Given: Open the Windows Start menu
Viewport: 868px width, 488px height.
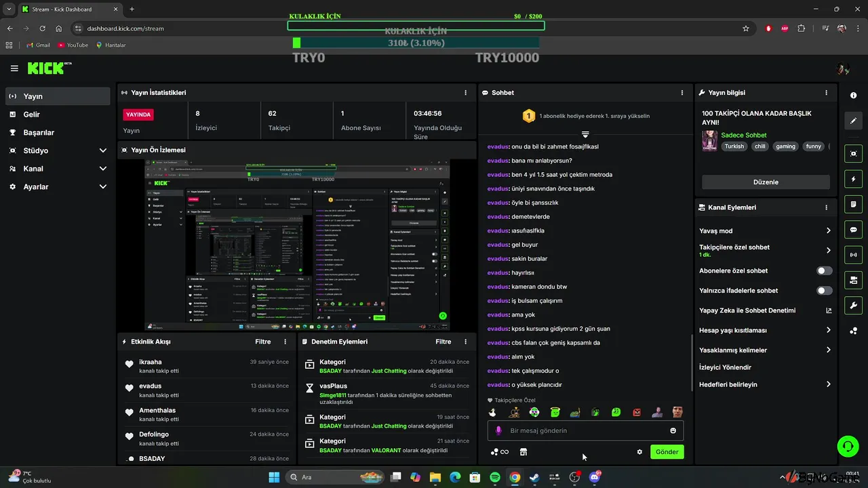Looking at the screenshot, I should [274, 477].
